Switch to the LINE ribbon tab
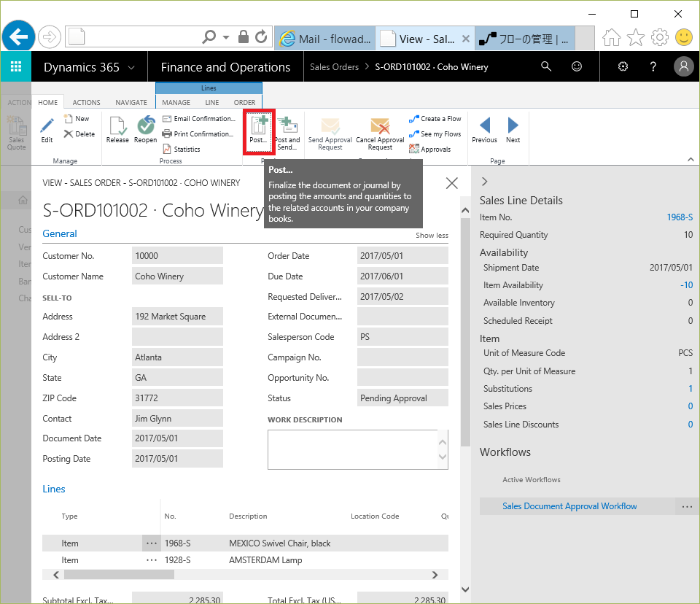The height and width of the screenshot is (604, 700). (212, 102)
